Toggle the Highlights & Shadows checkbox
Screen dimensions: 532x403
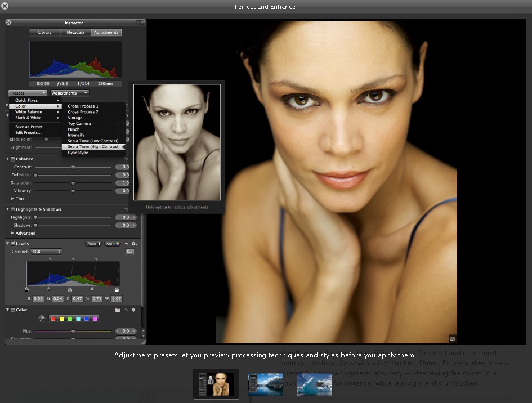click(13, 209)
